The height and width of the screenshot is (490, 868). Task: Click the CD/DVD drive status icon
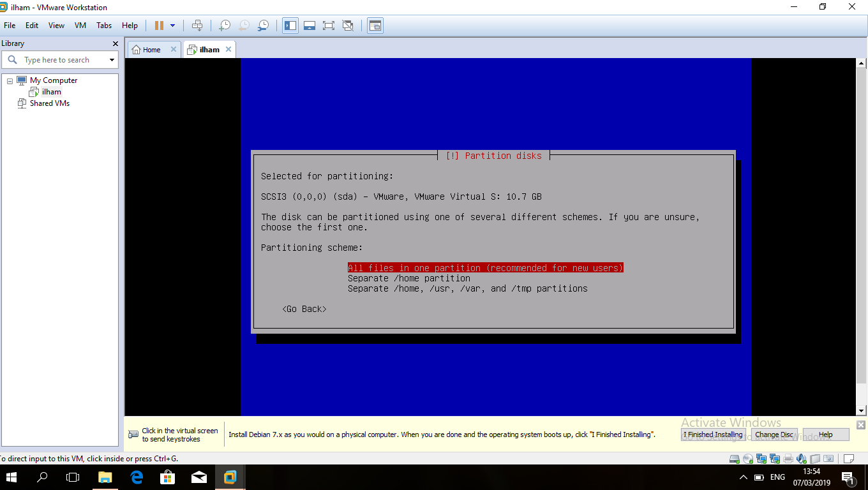(x=748, y=458)
